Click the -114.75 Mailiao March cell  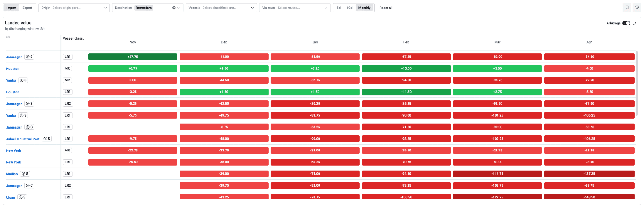click(x=497, y=174)
